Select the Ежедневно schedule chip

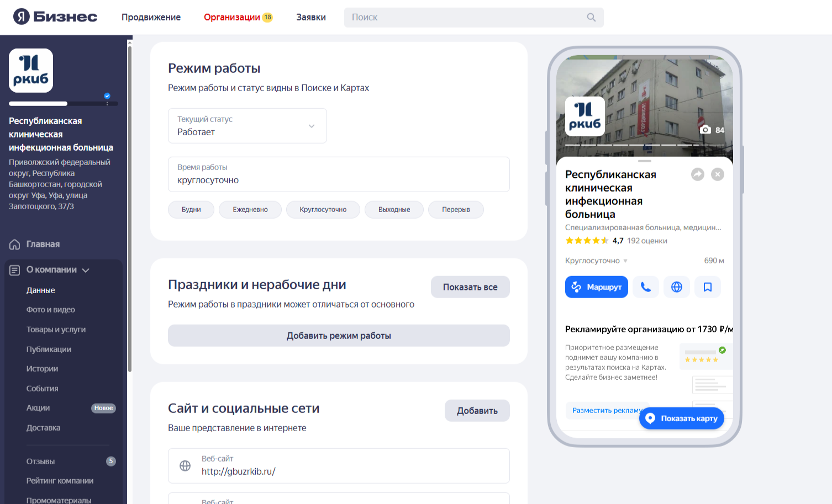pyautogui.click(x=250, y=210)
